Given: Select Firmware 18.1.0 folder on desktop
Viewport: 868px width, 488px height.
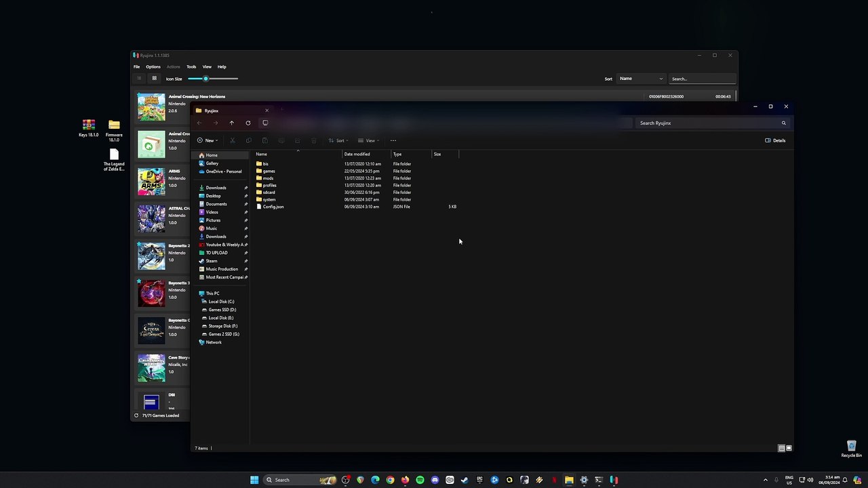Looking at the screenshot, I should [x=114, y=130].
